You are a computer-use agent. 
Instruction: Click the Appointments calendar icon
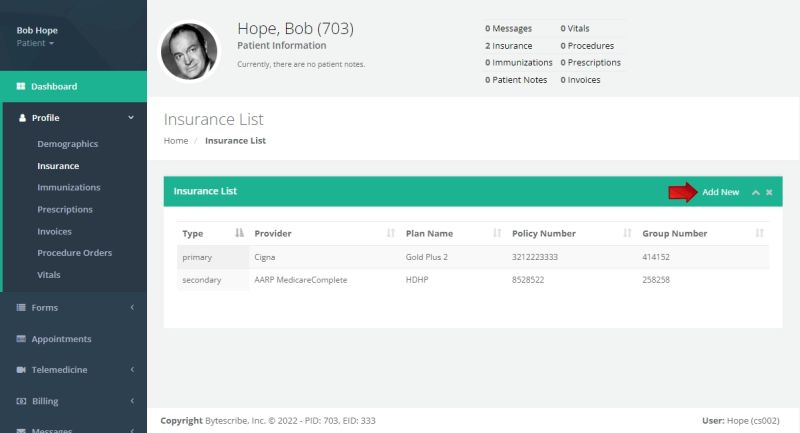click(x=21, y=339)
